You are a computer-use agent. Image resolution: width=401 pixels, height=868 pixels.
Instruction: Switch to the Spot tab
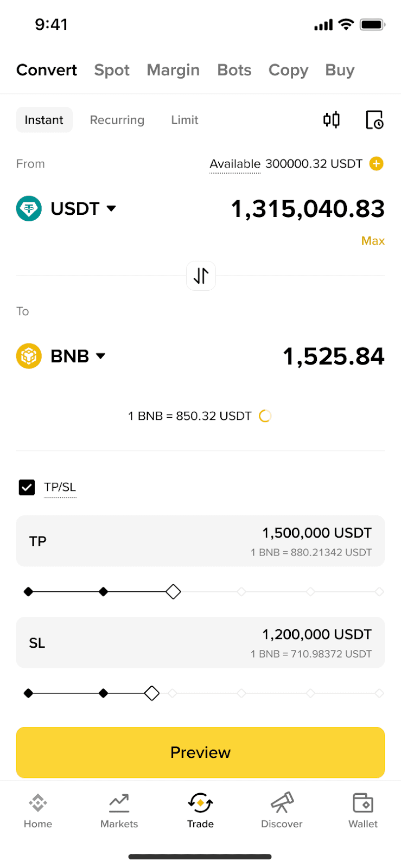point(112,70)
